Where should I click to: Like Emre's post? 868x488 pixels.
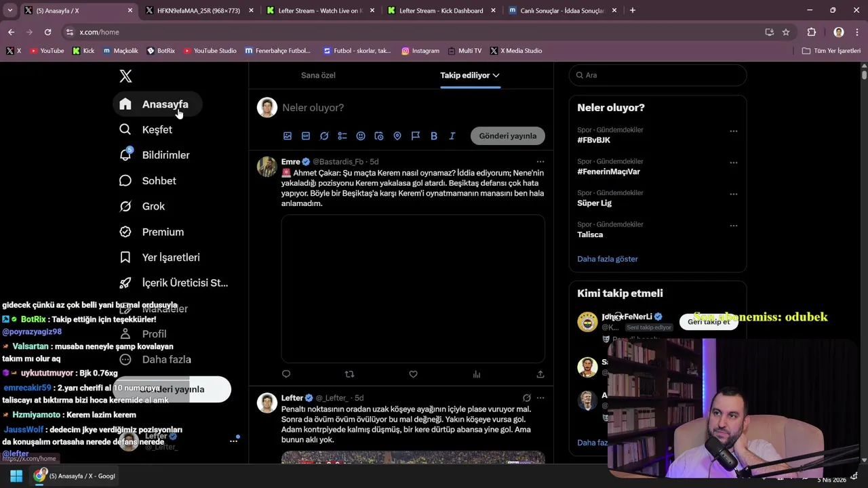point(413,374)
